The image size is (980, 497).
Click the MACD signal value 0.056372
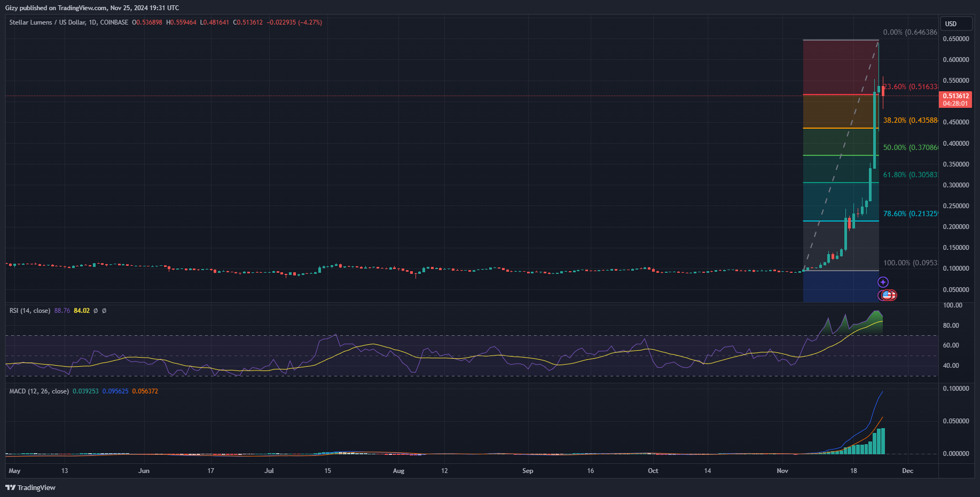pos(145,391)
